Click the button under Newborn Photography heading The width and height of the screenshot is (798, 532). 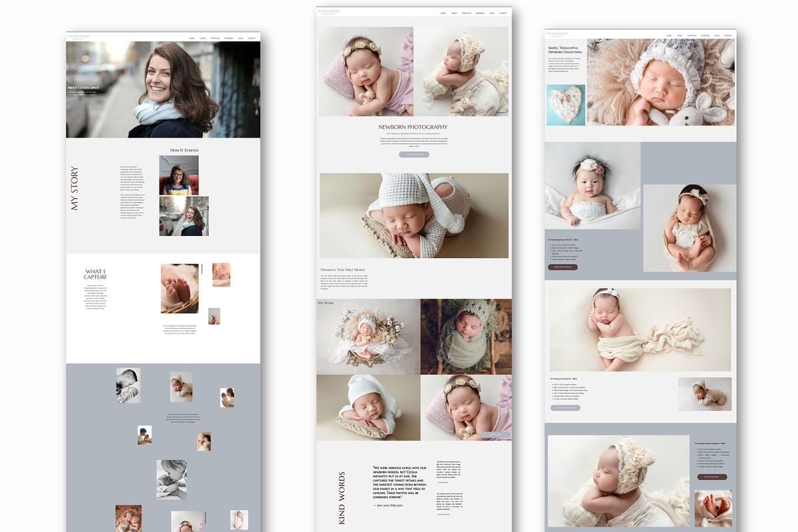point(414,154)
